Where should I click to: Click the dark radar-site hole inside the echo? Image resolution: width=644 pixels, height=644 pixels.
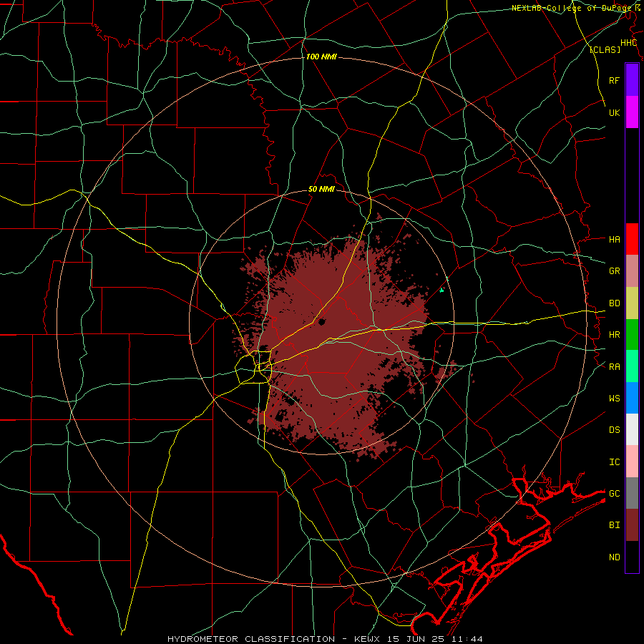[x=321, y=321]
